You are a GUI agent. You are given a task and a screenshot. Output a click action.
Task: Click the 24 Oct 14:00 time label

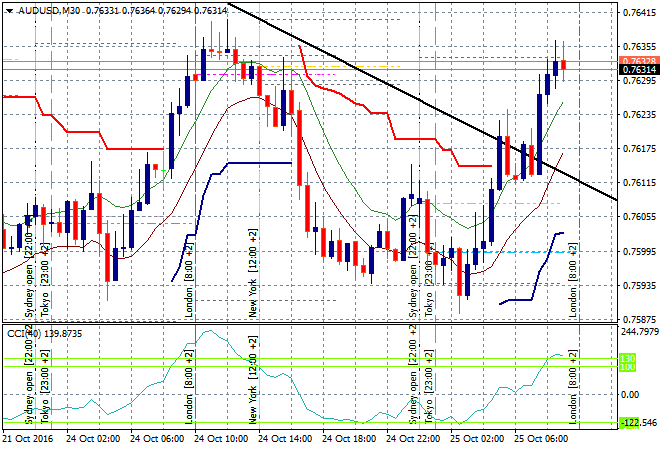pyautogui.click(x=285, y=439)
